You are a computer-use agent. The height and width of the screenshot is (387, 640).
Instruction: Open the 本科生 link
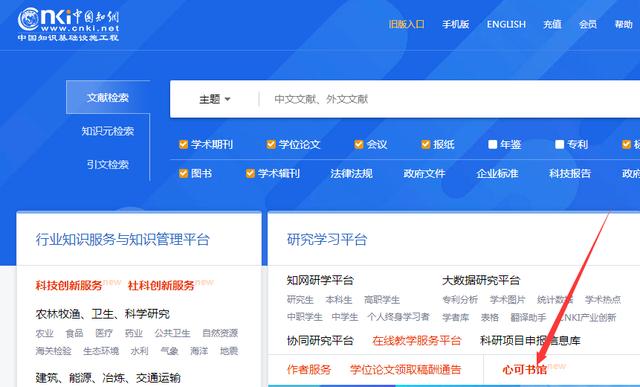[339, 300]
